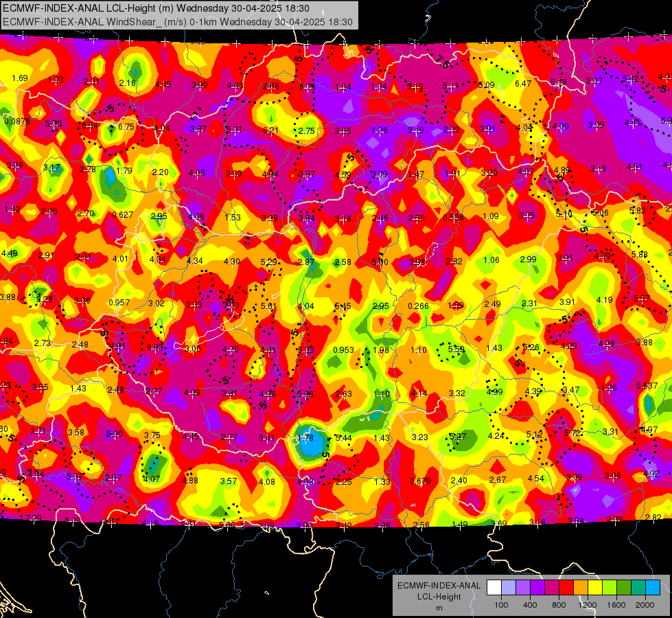672x618 pixels.
Task: Click the orange legend swatch
Action: (581, 588)
